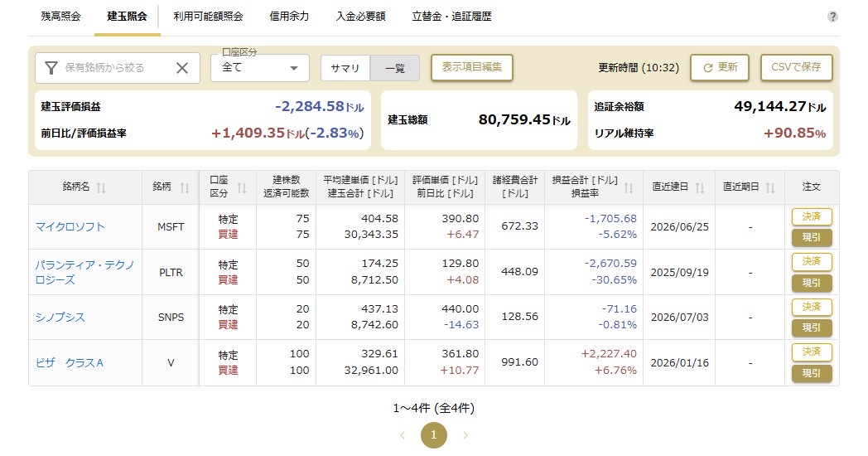
Task: Switch to 一覧 view
Action: click(395, 68)
